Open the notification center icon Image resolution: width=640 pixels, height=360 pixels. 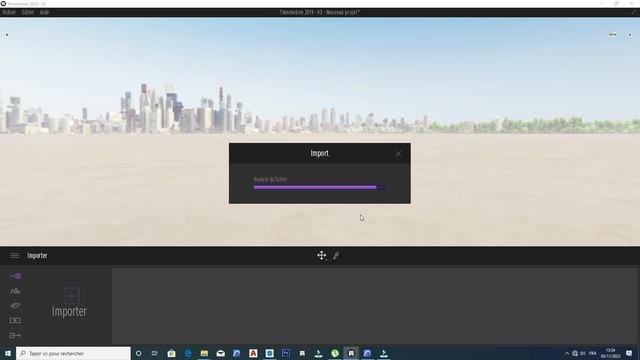[629, 353]
